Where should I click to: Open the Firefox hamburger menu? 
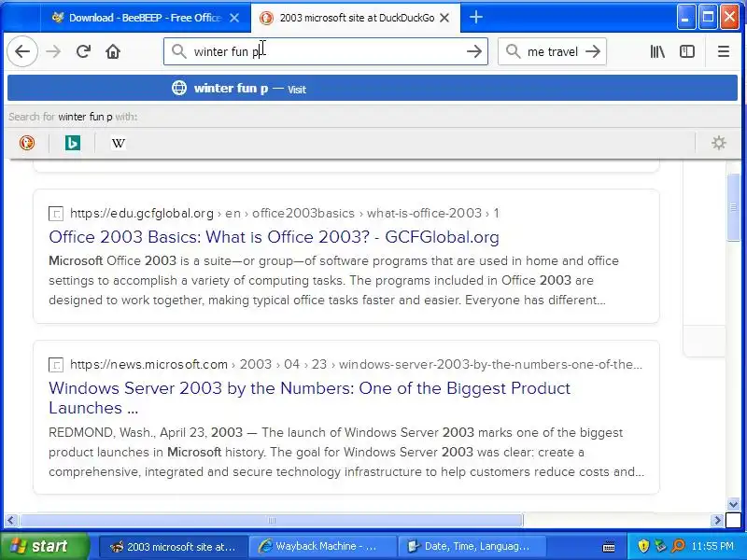pyautogui.click(x=723, y=51)
